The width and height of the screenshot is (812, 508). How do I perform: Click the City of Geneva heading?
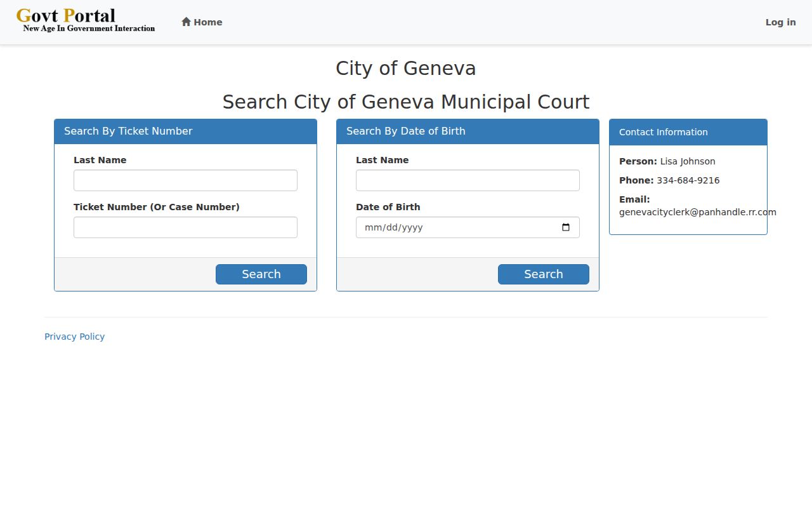(406, 68)
